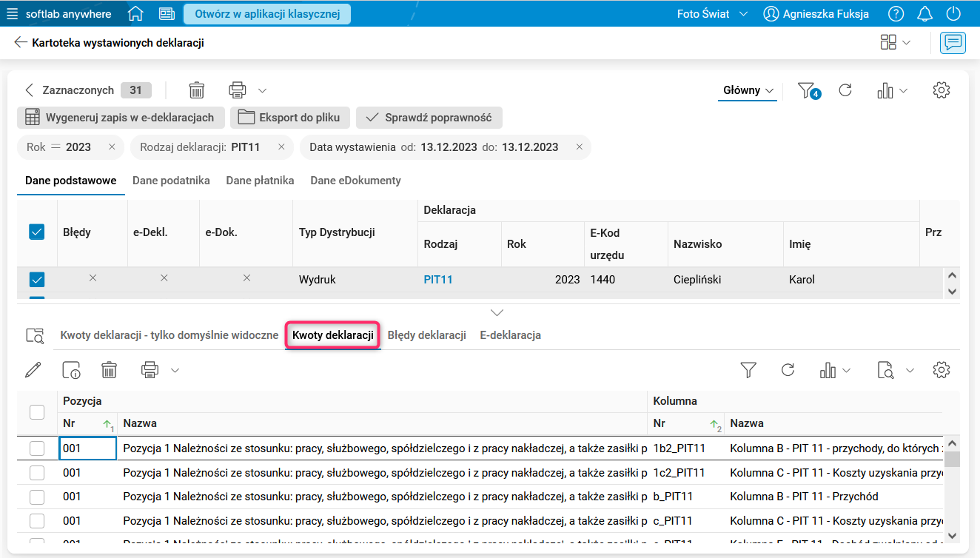The image size is (980, 558).
Task: Open declarations list settings gear
Action: click(x=942, y=90)
